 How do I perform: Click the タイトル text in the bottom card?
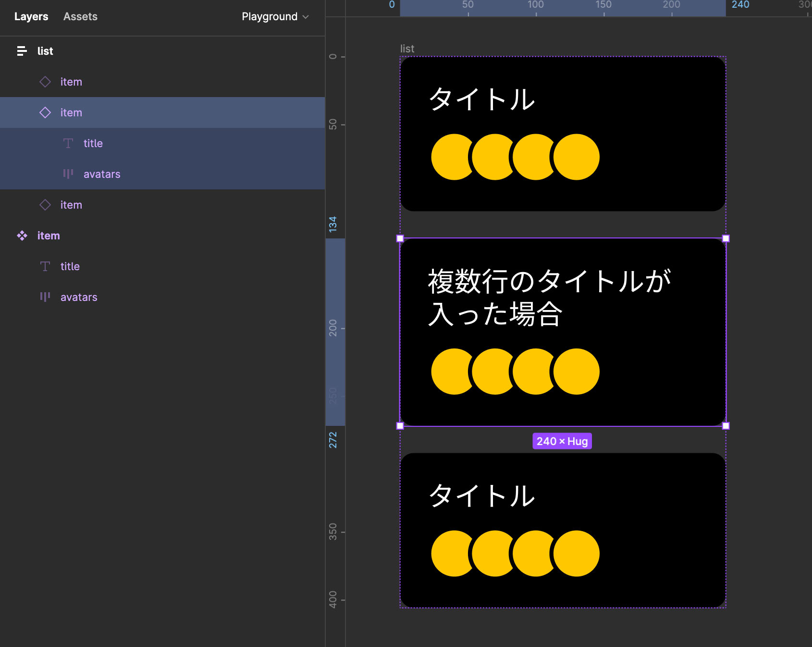(x=481, y=496)
